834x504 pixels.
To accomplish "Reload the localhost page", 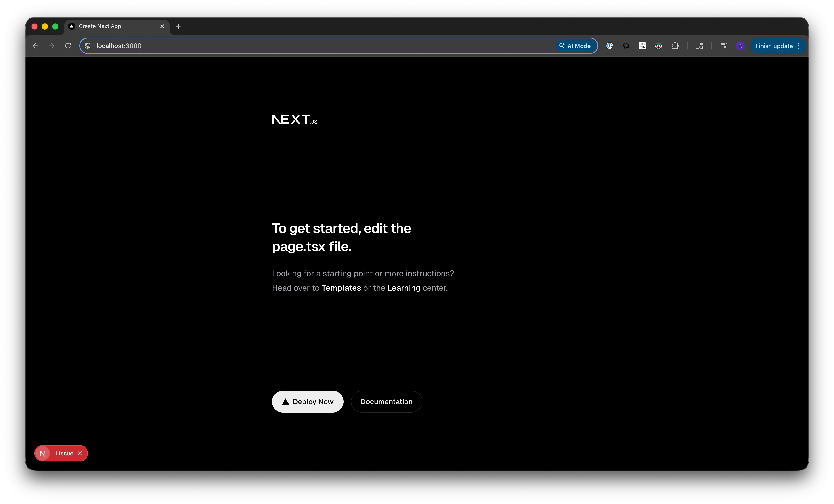I will tap(68, 46).
